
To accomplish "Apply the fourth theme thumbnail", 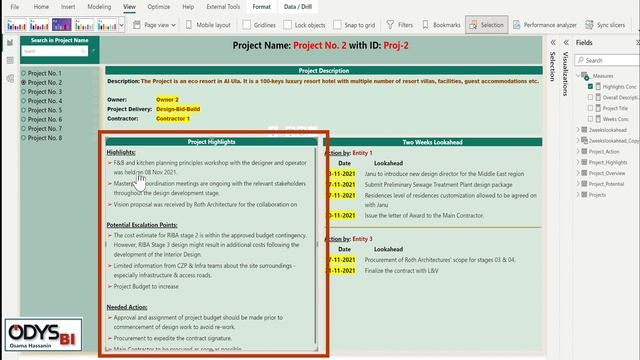I will [84, 25].
